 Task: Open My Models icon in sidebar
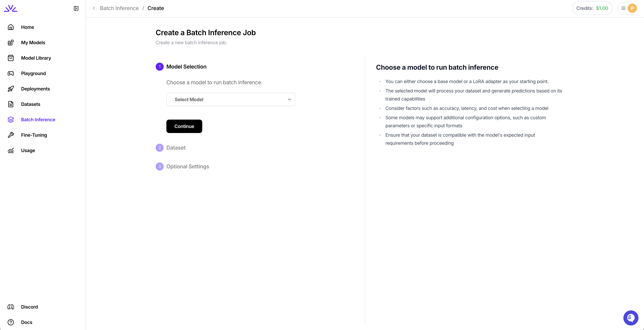pos(11,42)
